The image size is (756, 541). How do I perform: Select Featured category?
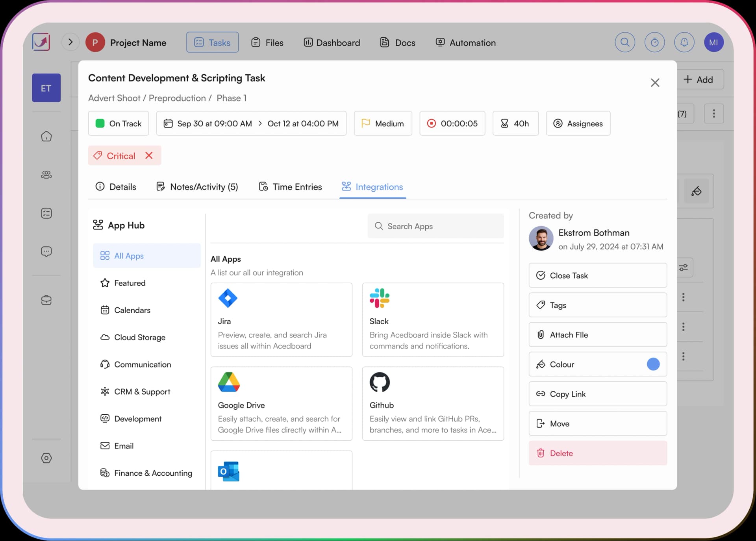click(147, 283)
